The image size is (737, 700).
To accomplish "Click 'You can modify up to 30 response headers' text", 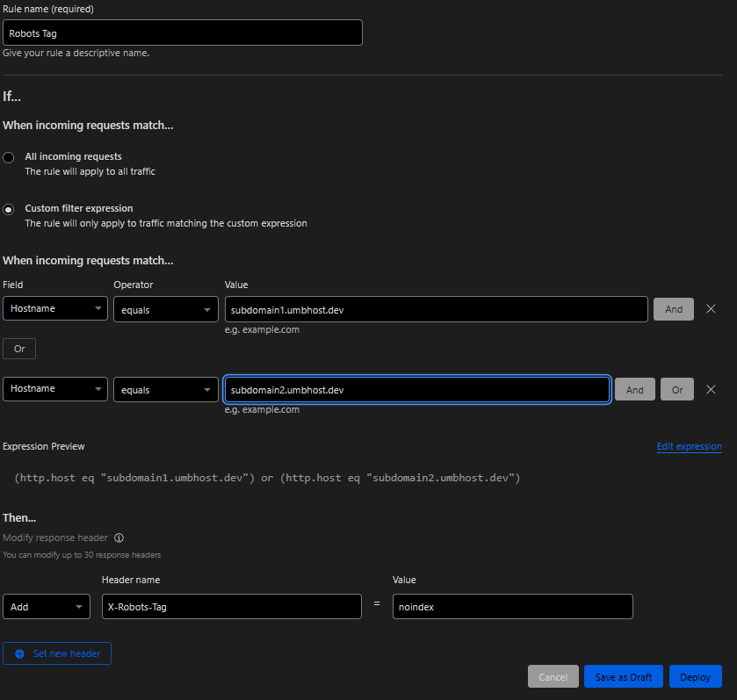I will click(82, 555).
